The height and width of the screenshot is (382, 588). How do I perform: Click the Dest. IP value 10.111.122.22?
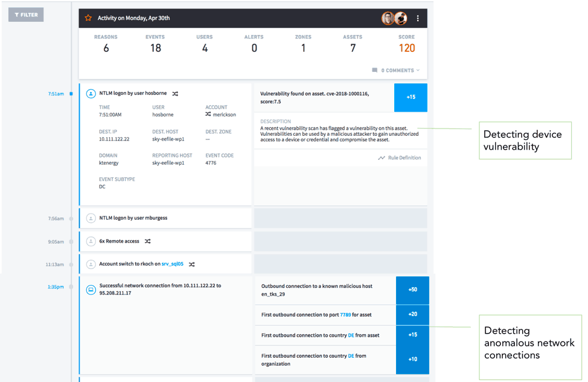(x=114, y=139)
